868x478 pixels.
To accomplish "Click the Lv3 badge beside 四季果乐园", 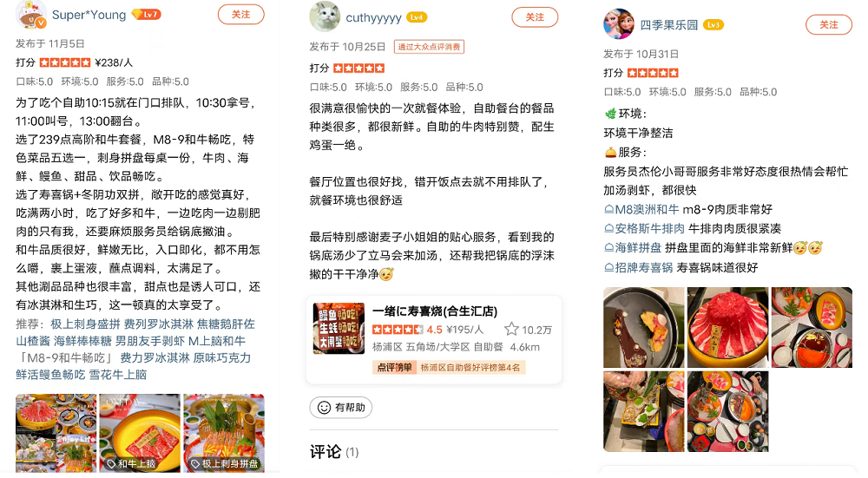I will (713, 25).
